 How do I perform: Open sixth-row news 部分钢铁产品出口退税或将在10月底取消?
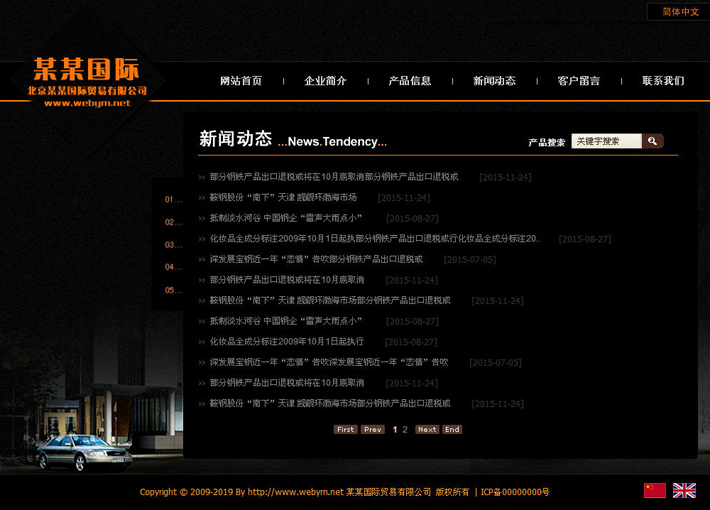(x=287, y=280)
